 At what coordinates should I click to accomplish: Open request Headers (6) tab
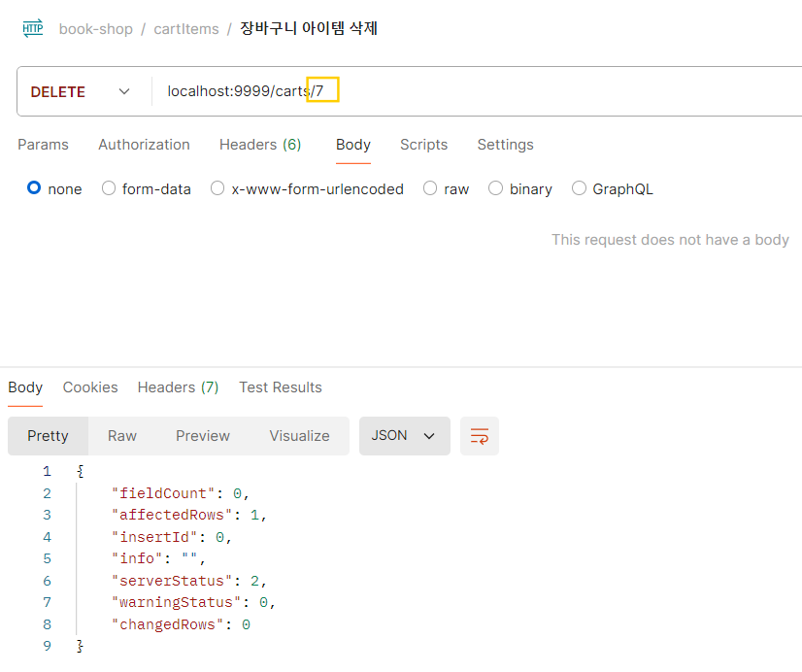[260, 145]
